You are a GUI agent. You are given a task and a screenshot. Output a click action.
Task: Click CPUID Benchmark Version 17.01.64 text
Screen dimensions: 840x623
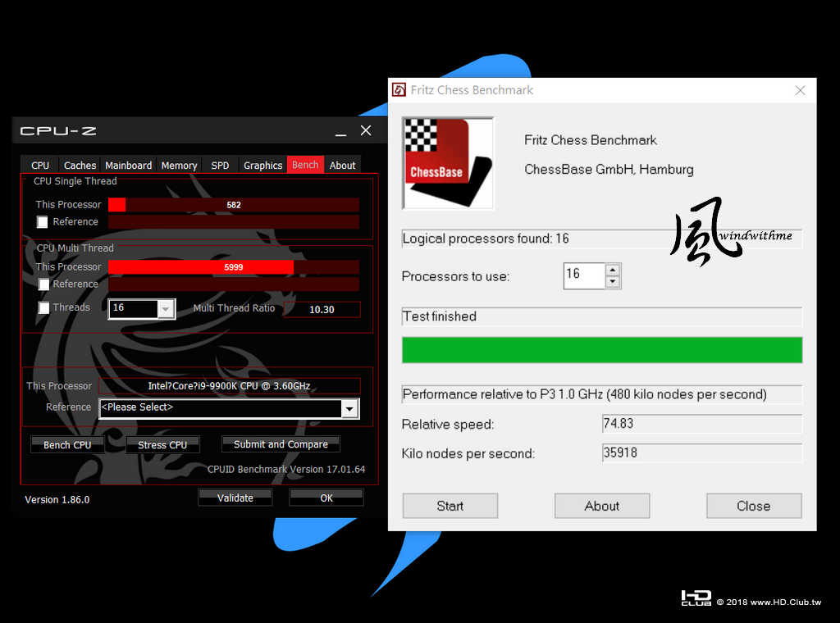pyautogui.click(x=286, y=470)
